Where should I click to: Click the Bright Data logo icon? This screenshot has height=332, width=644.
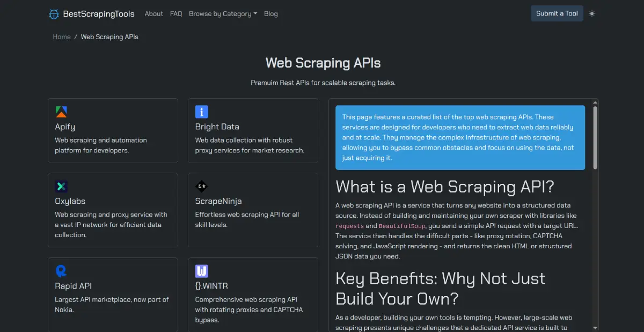201,111
